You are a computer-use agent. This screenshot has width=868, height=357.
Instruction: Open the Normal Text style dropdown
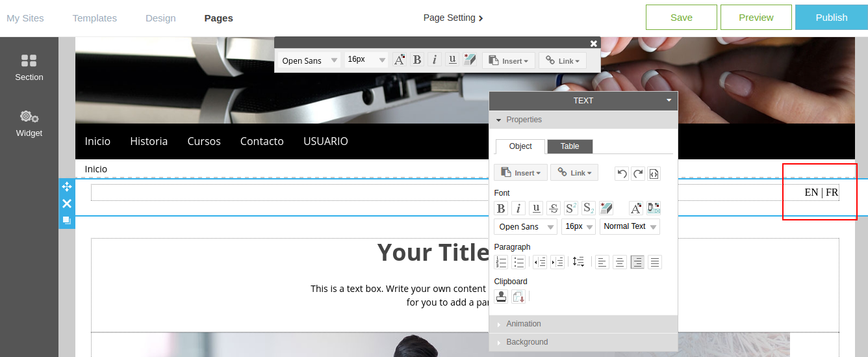(629, 226)
